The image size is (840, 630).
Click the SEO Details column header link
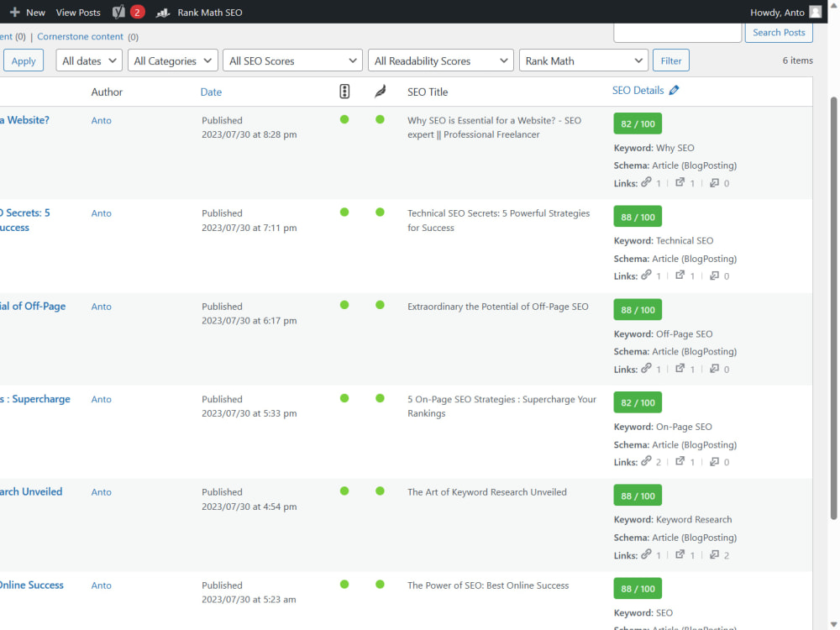point(638,90)
